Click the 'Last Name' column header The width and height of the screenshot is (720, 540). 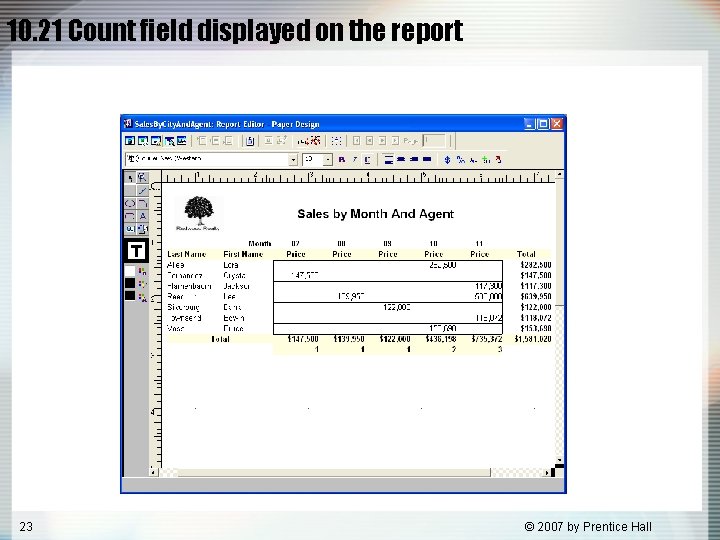coord(186,254)
